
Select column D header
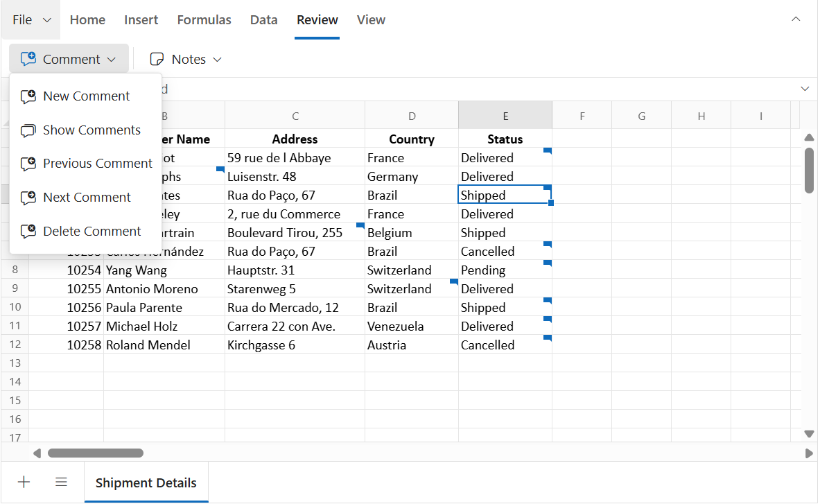(x=412, y=116)
